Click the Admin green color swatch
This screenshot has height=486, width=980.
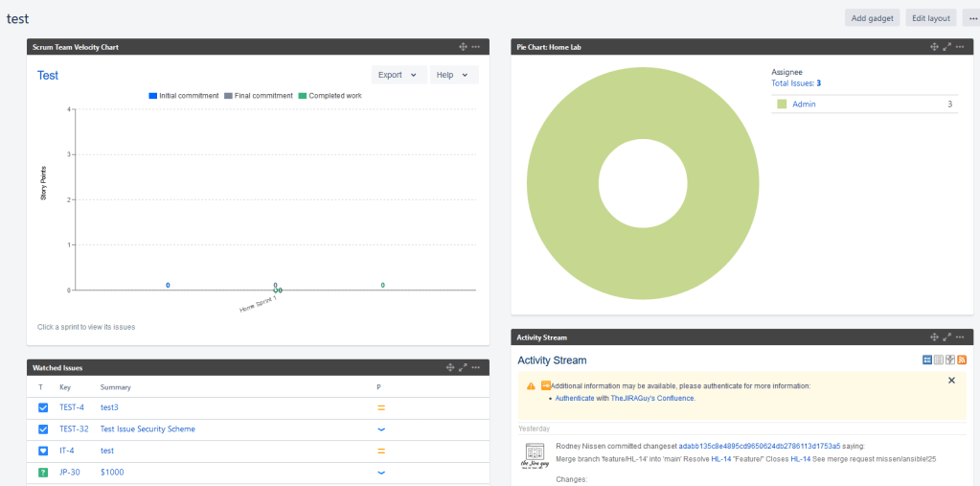782,104
